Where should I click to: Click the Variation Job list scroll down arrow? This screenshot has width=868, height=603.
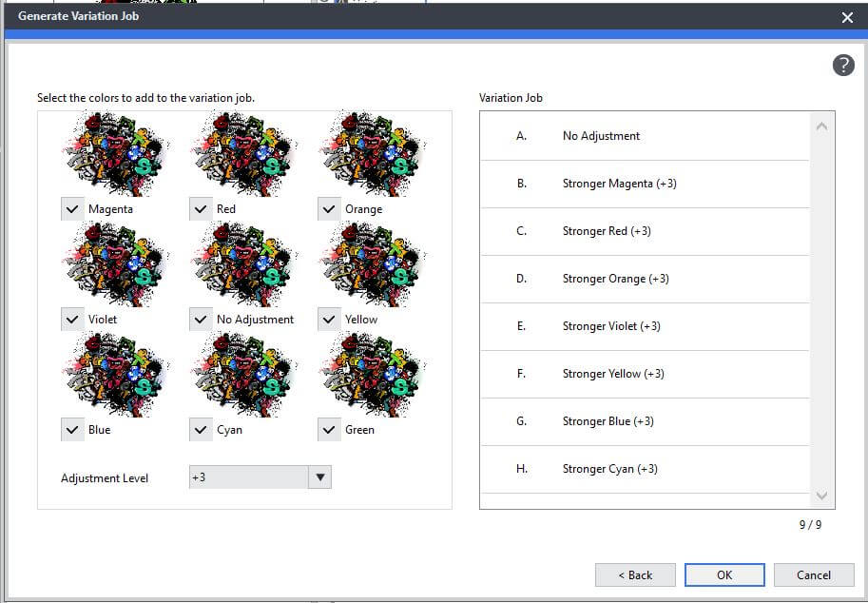821,495
